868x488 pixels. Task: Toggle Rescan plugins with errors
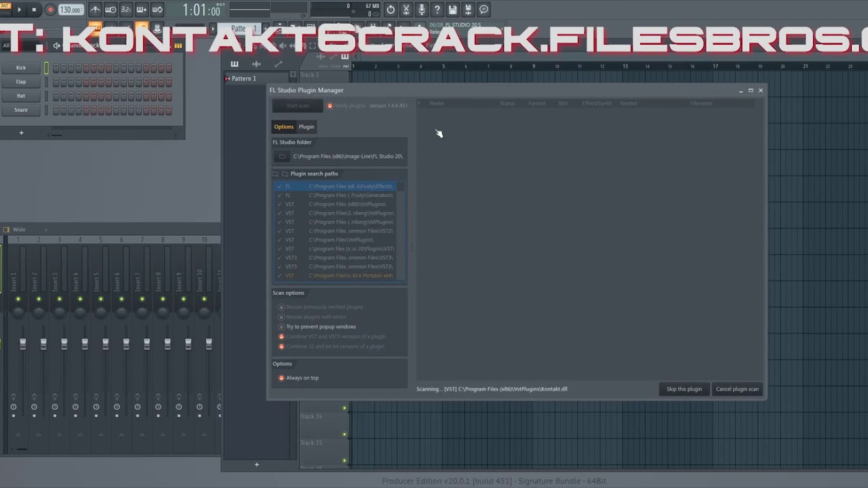point(281,317)
